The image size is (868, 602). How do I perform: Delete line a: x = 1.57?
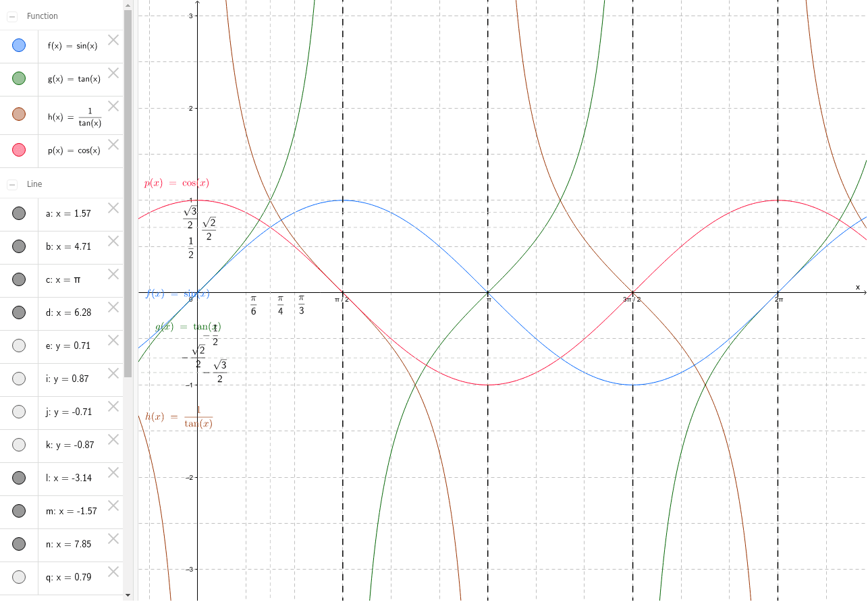(113, 208)
